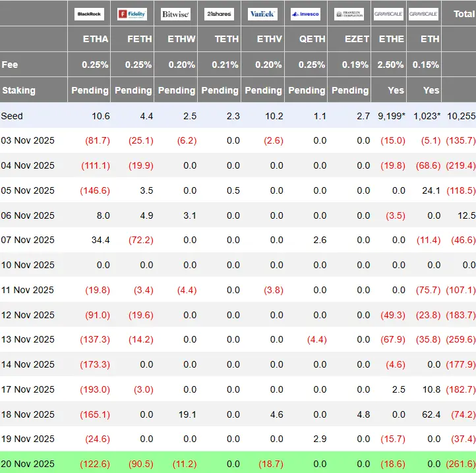The image size is (476, 473).
Task: Click ETHA value (146.6) on 05 Nov
Action: pyautogui.click(x=95, y=190)
